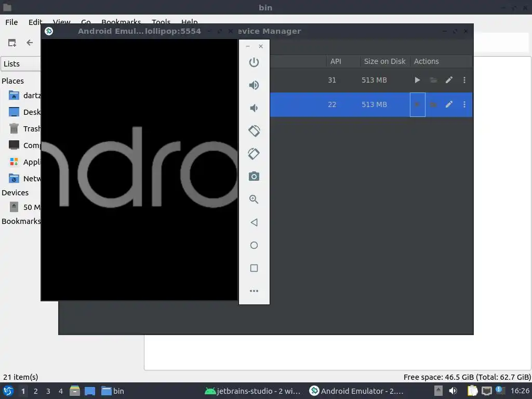
Task: Click the taskbar clock showing 16:26
Action: pos(520,391)
